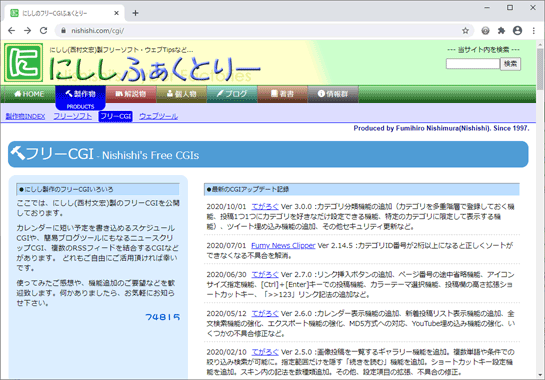Open the Fumy News Clipper link
Image resolution: width=545 pixels, height=380 pixels.
coord(283,245)
